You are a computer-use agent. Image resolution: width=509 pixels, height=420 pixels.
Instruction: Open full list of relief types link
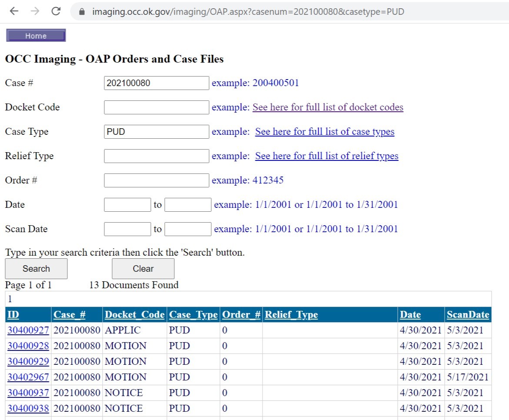point(326,156)
